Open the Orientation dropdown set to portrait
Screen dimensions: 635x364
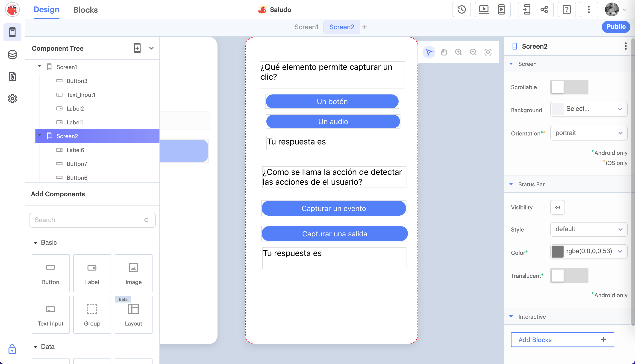[588, 133]
